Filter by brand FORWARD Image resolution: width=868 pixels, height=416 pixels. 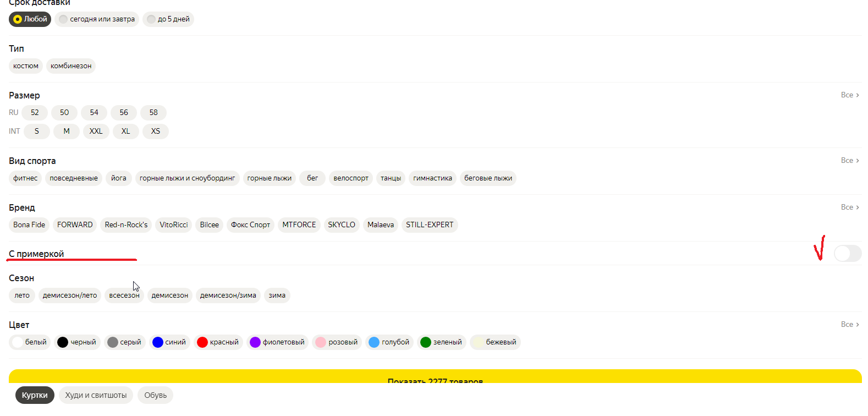(75, 225)
